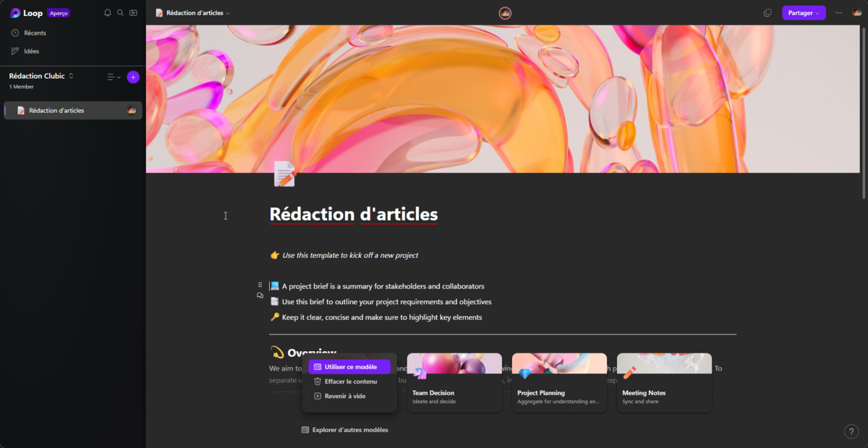Viewport: 868px width, 448px height.
Task: Click the Aperçu badge next to Loop
Action: 59,13
